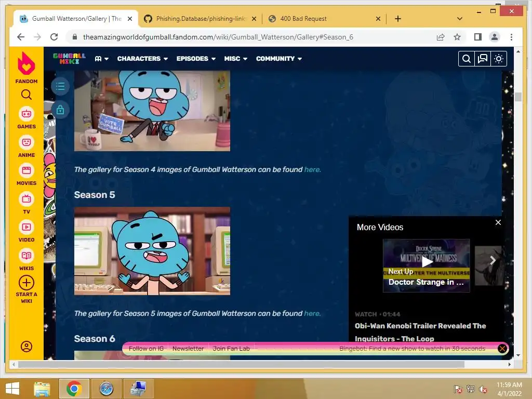Open the Anime section icon
This screenshot has width=532, height=399.
(26, 142)
